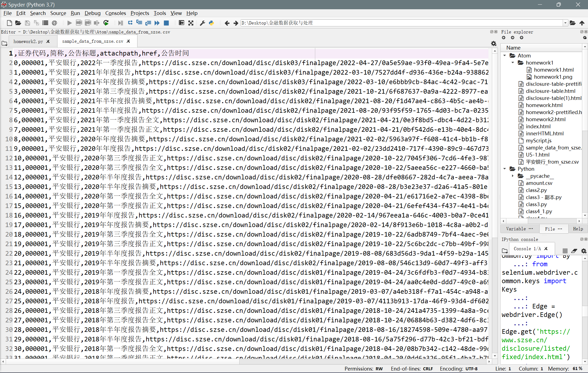Image resolution: width=588 pixels, height=373 pixels.
Task: Start debugging with the debug file icon
Action: pyautogui.click(x=121, y=23)
